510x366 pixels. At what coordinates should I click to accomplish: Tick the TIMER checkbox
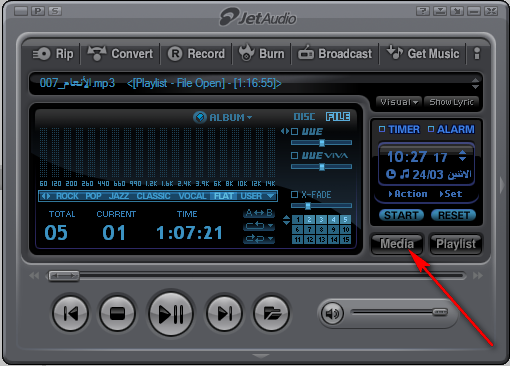[x=382, y=129]
